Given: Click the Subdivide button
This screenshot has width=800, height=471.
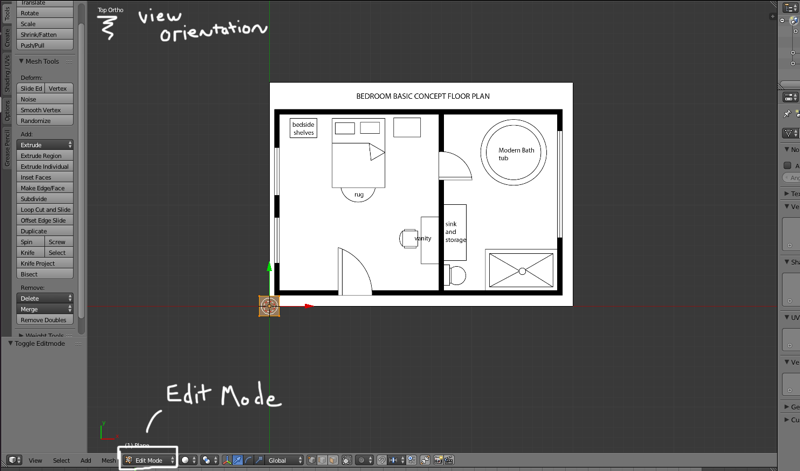Looking at the screenshot, I should (x=45, y=199).
